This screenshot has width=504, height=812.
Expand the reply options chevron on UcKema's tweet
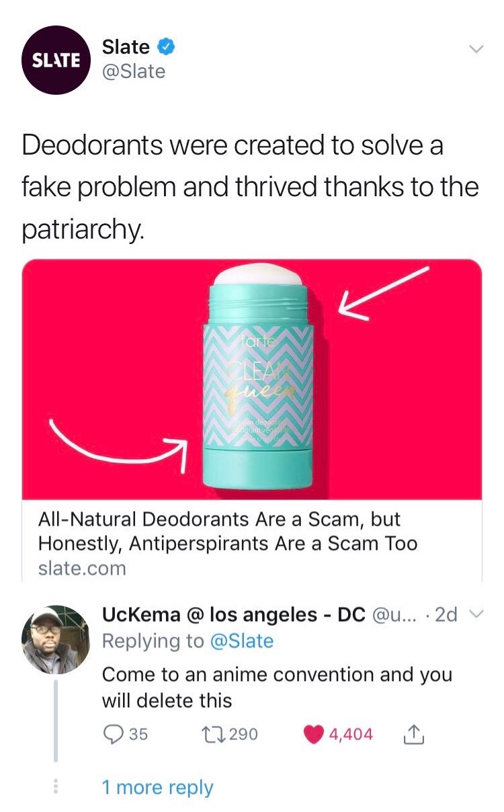[476, 614]
